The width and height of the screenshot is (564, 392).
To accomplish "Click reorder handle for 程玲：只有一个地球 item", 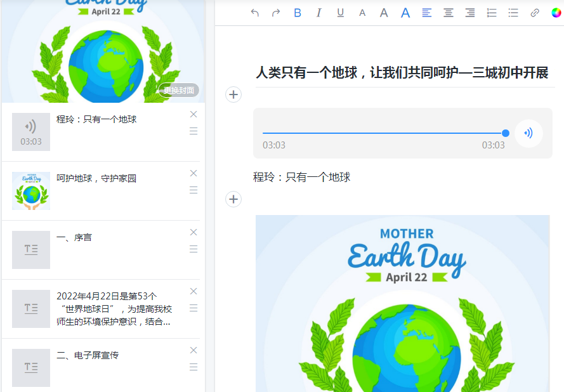I will pos(193,131).
